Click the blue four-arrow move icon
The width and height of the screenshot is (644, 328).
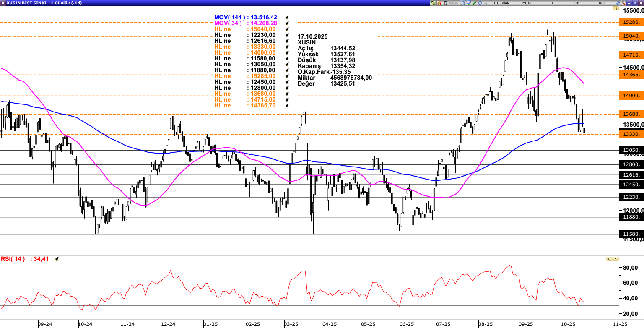480,3
